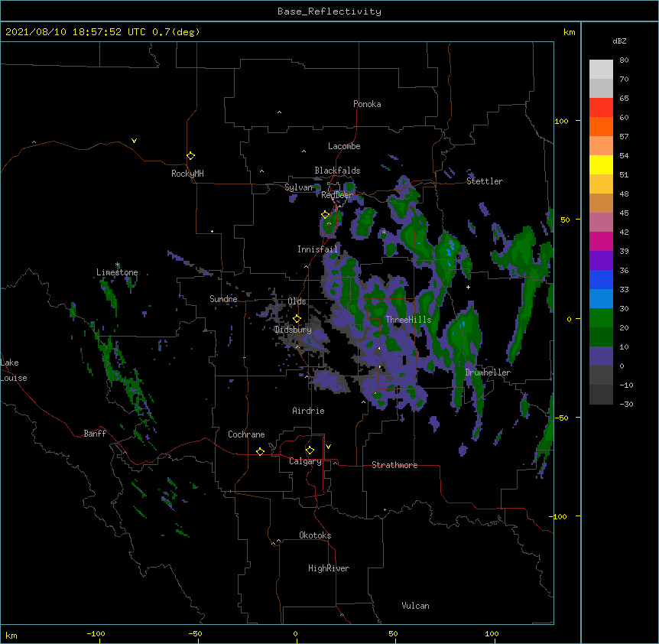Click the Banff town label
The width and height of the screenshot is (659, 644).
[95, 434]
